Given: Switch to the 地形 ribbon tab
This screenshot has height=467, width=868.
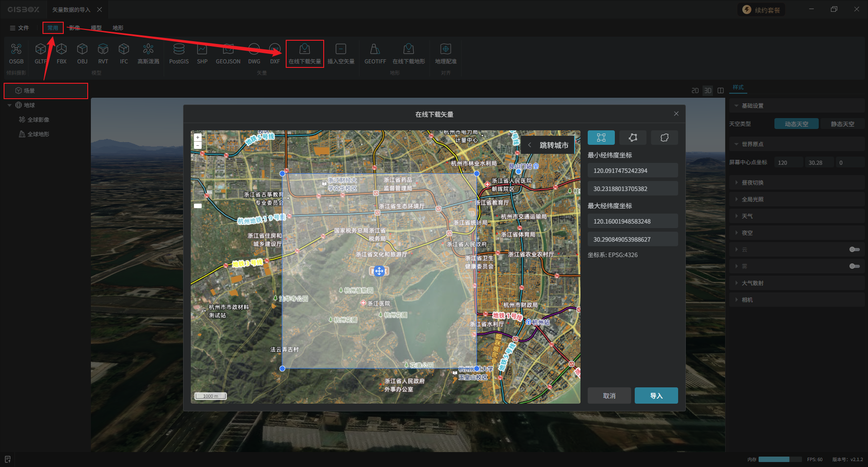Looking at the screenshot, I should [x=118, y=28].
